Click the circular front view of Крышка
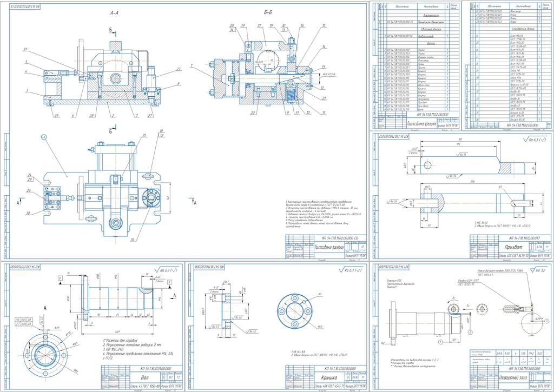 coord(295,311)
